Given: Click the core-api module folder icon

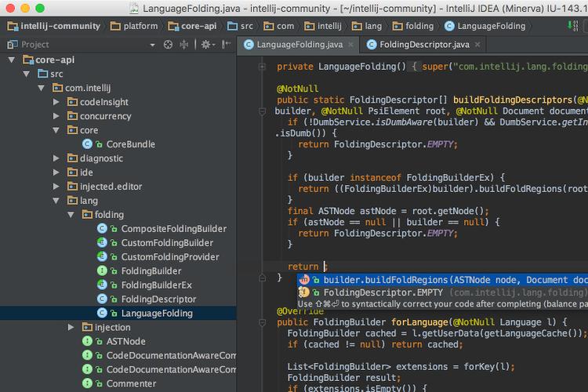Looking at the screenshot, I should pos(28,60).
